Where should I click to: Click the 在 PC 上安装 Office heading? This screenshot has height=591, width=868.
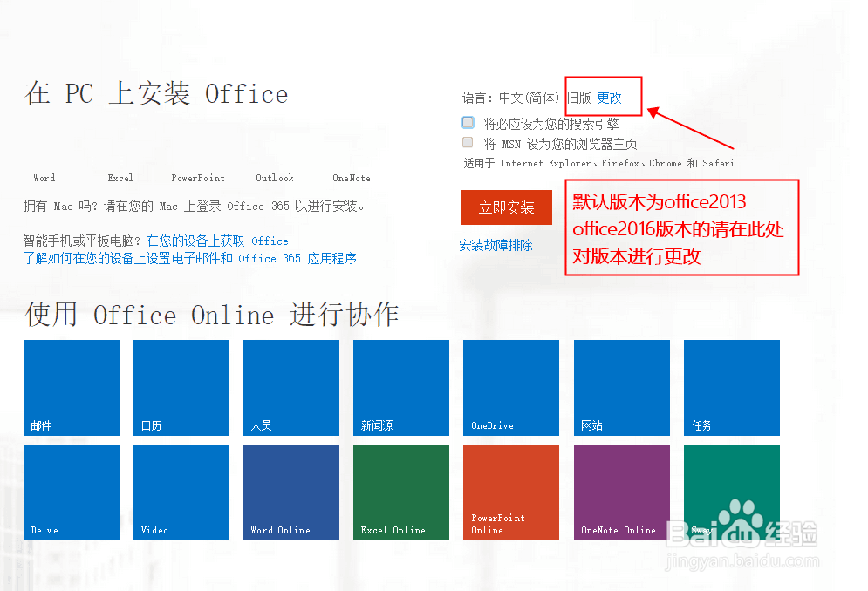coord(156,93)
